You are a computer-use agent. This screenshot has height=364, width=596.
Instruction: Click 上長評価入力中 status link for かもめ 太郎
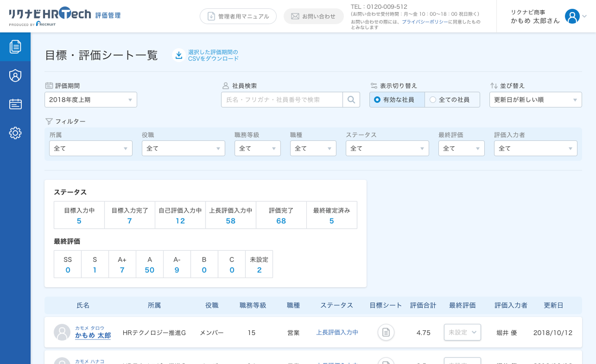(337, 332)
